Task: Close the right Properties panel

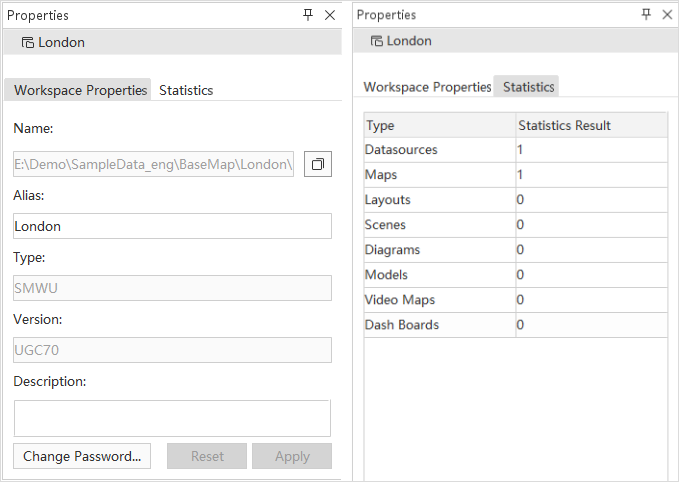Action: (667, 14)
